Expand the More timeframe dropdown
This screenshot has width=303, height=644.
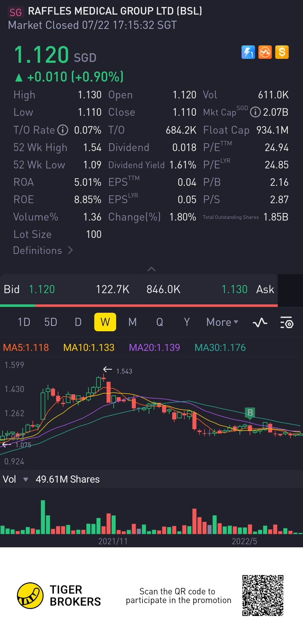pos(222,322)
